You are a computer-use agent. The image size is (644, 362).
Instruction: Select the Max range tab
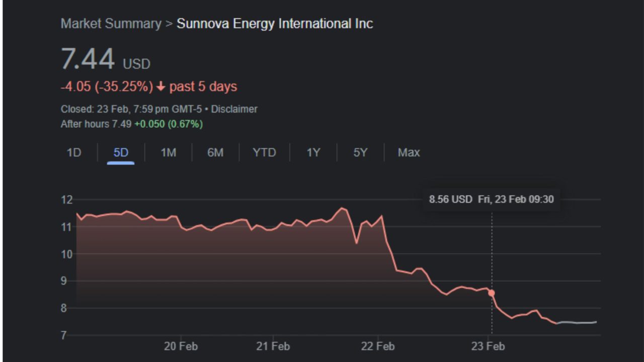coord(409,152)
